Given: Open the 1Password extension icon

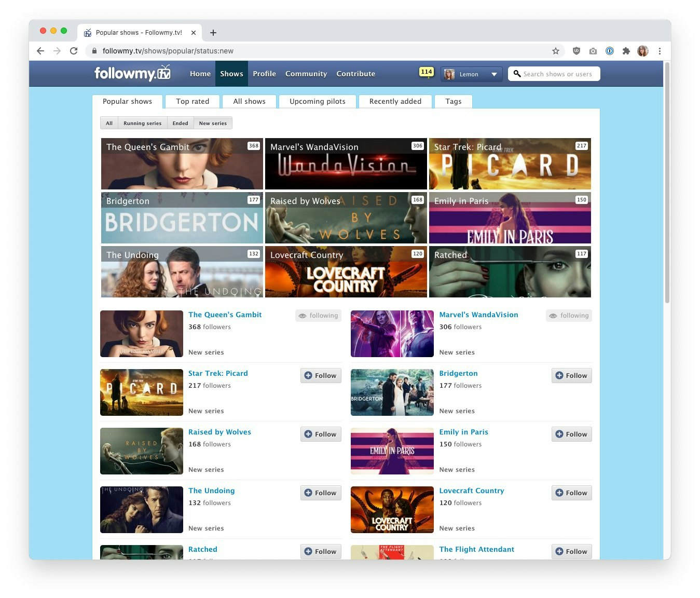Looking at the screenshot, I should [610, 51].
